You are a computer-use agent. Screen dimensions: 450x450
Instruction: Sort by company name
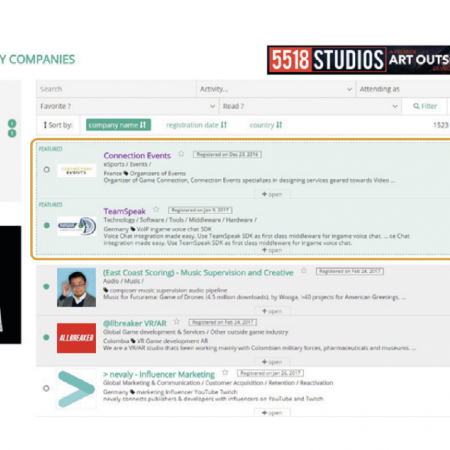tap(118, 125)
